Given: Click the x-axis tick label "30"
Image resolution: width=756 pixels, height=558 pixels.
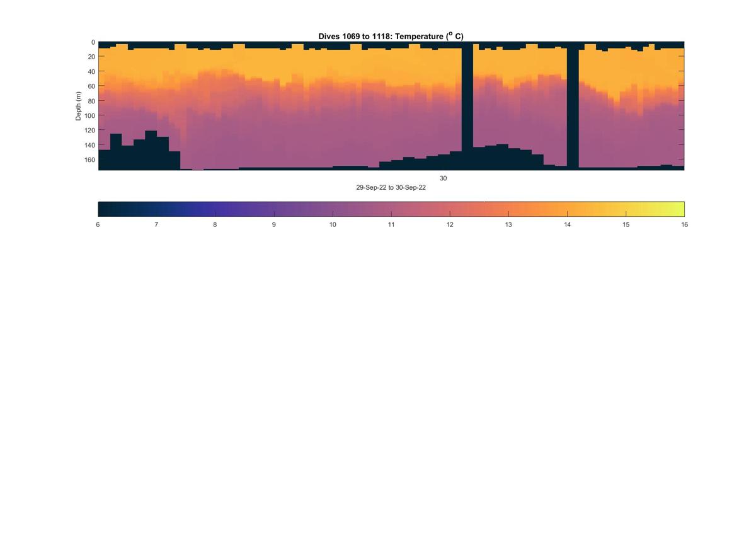Looking at the screenshot, I should [444, 178].
